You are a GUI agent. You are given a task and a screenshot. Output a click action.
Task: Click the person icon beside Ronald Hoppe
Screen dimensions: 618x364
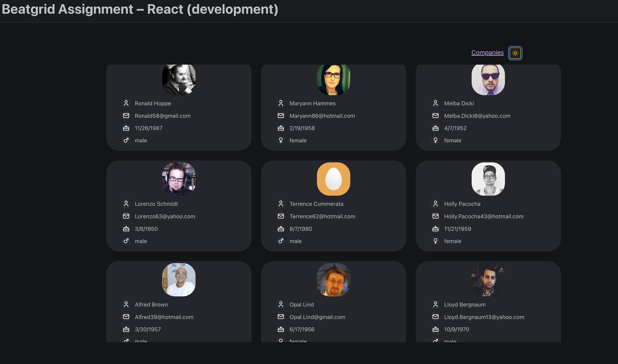[126, 103]
